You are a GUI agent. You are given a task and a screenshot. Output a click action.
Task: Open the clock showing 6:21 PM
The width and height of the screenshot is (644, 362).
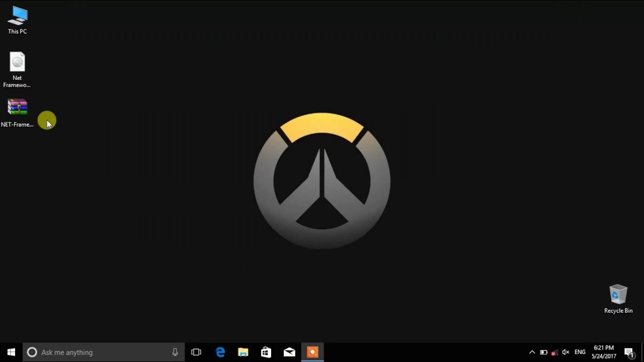(x=604, y=352)
